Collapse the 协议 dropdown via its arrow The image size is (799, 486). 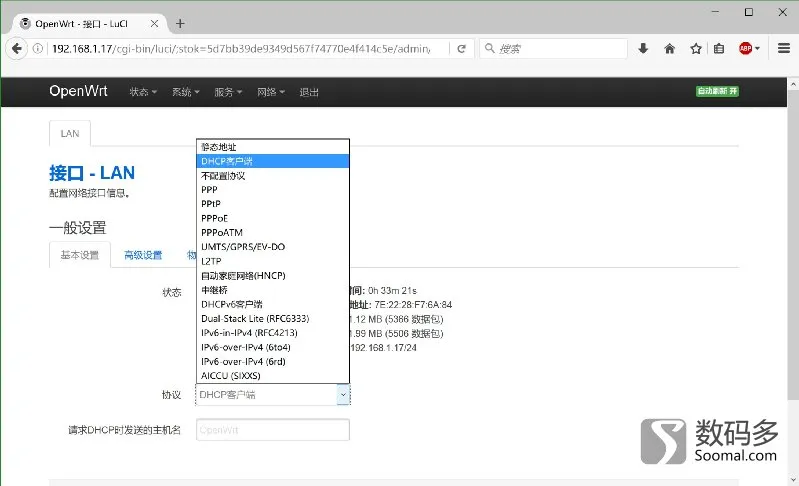coord(343,395)
